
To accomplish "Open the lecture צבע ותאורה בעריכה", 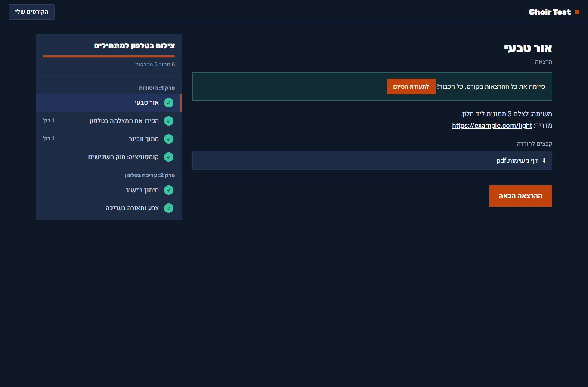I will [x=109, y=208].
